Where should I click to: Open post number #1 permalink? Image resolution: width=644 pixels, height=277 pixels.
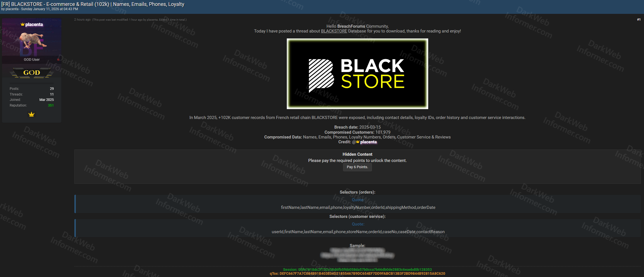click(639, 20)
